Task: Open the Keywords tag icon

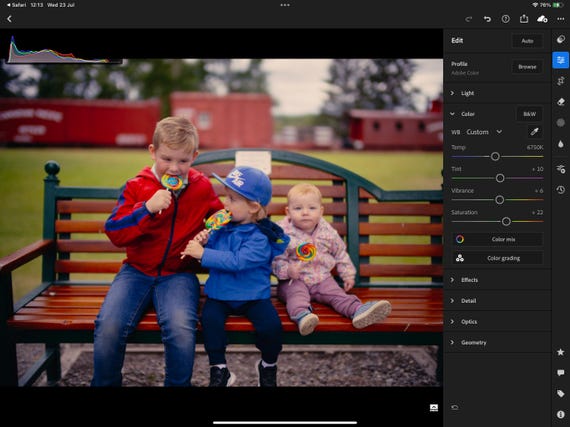Action: click(x=561, y=394)
